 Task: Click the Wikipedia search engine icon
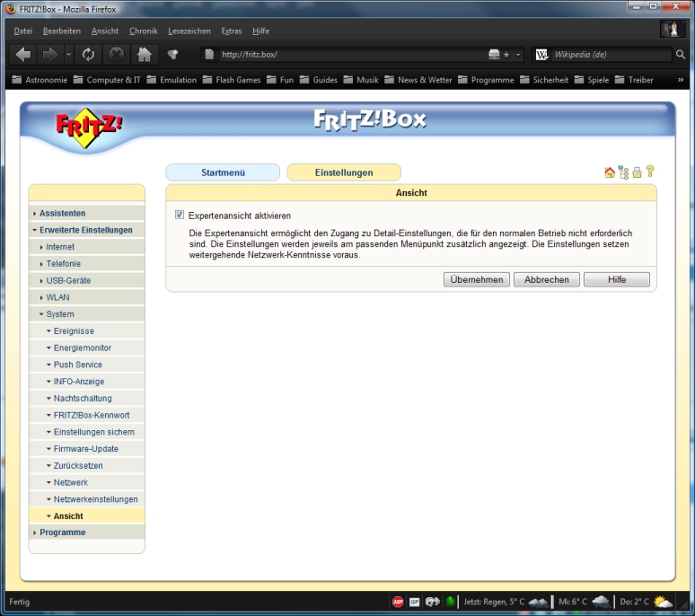[541, 55]
